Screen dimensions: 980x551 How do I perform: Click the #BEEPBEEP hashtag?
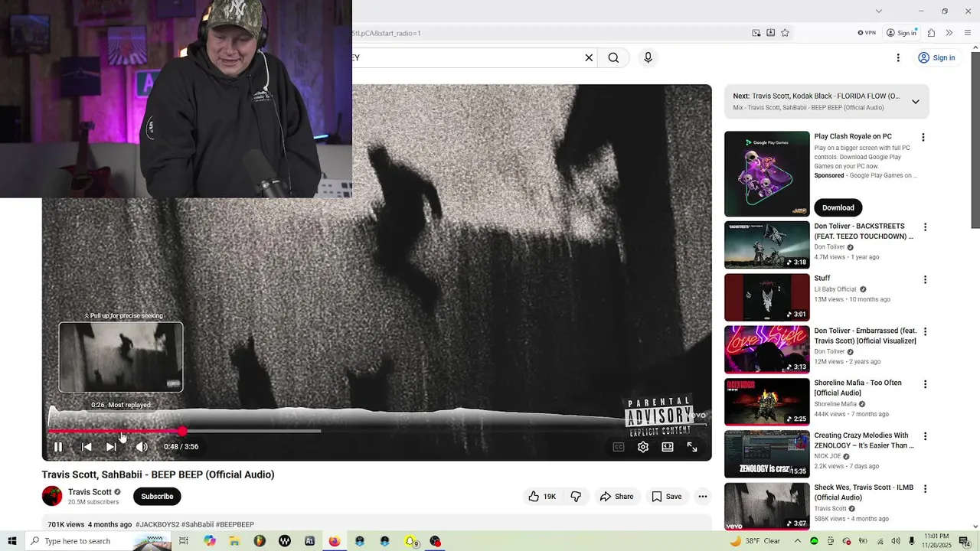point(235,525)
